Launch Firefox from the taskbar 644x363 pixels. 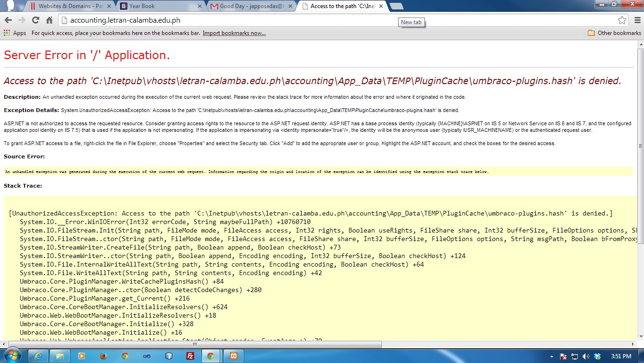(103, 356)
